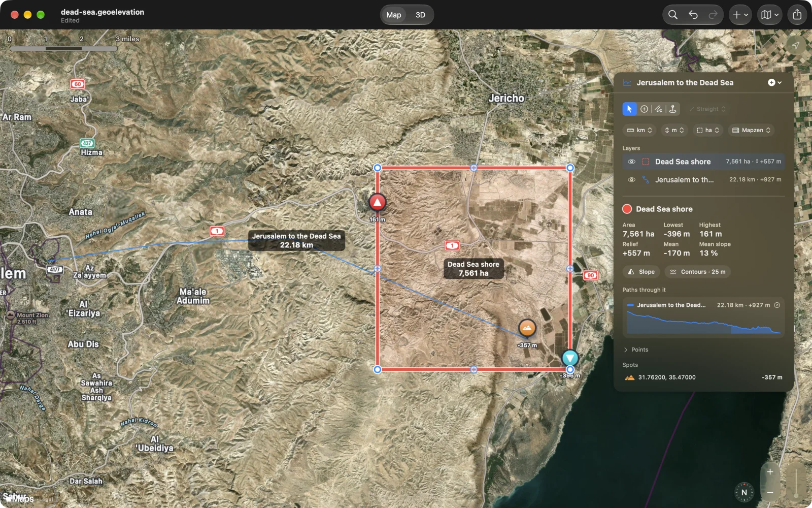Zoom out with the minus button
The width and height of the screenshot is (812, 508).
pos(770,492)
